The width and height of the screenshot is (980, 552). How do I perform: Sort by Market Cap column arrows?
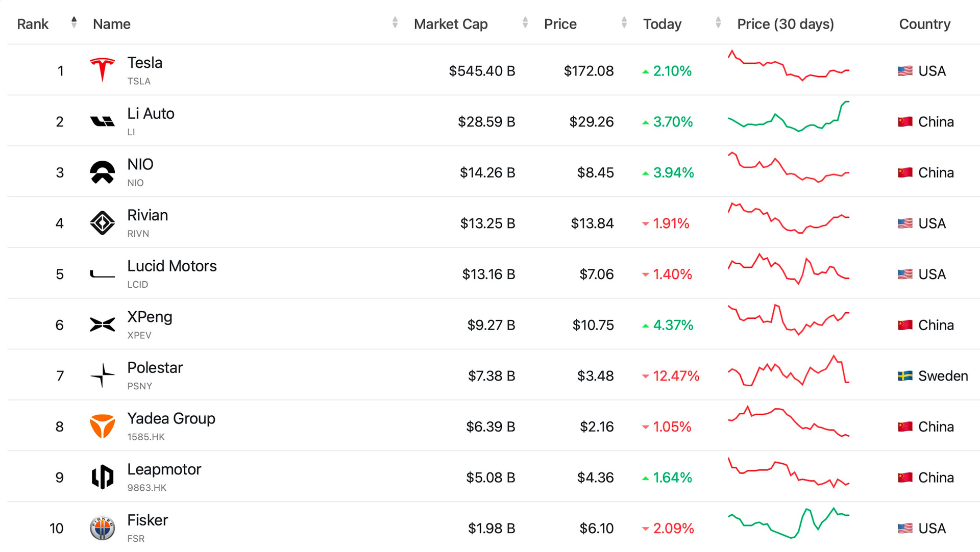[525, 22]
